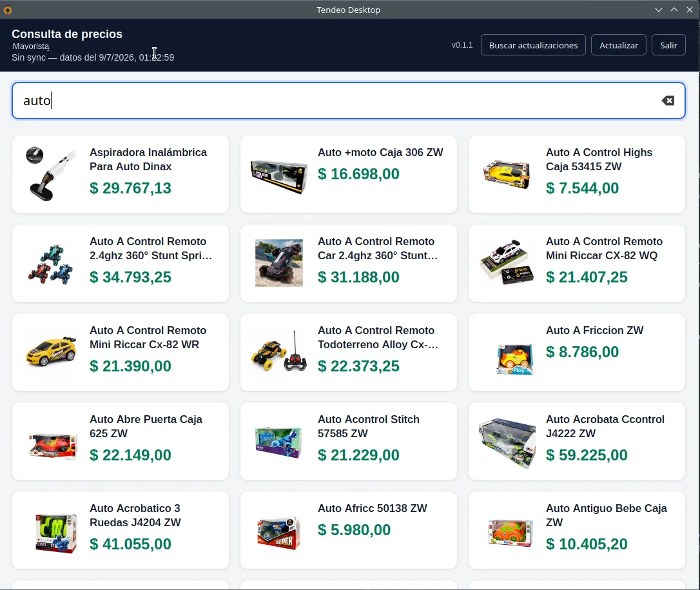Select title Auto Acrobatico 3 Ruedas J4204 ZW
The width and height of the screenshot is (700, 590).
click(x=135, y=515)
